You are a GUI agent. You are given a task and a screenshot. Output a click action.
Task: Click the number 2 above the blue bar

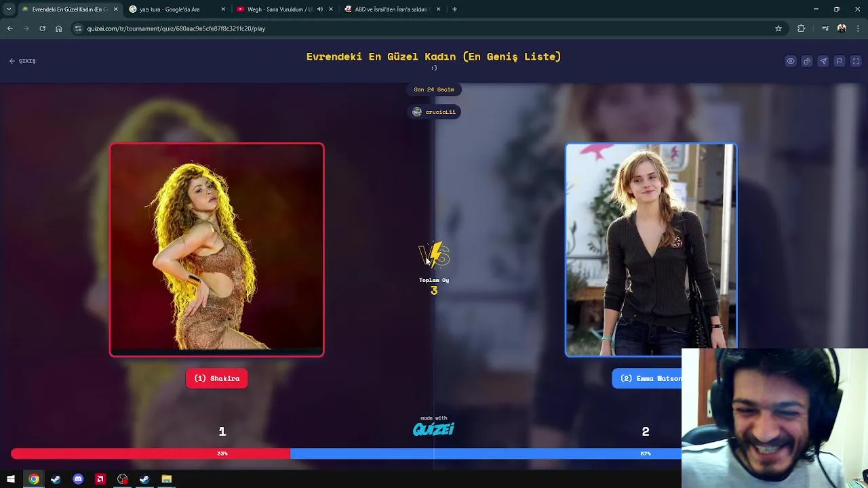pyautogui.click(x=646, y=432)
